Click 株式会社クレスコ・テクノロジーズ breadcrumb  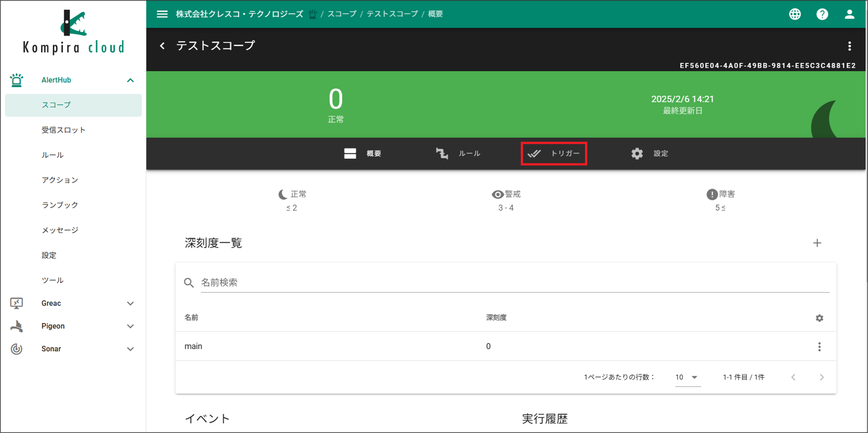239,14
